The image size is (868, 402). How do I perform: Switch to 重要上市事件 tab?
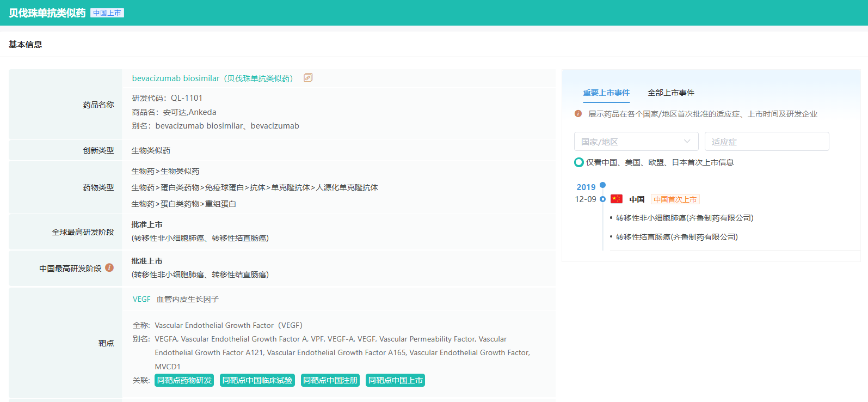(606, 93)
